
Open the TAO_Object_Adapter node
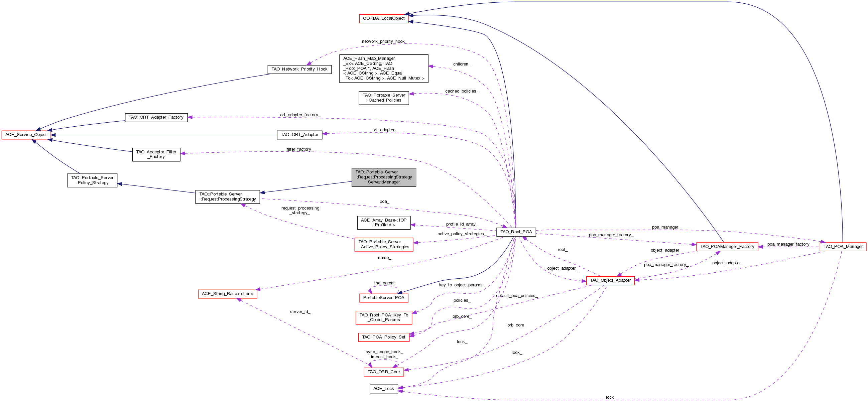[610, 280]
